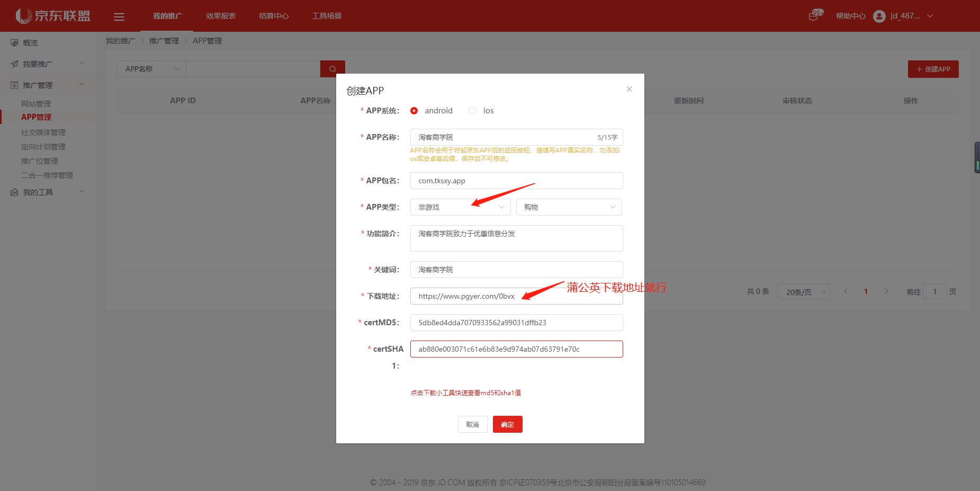Select android as APP system
This screenshot has height=491, width=980.
[414, 111]
